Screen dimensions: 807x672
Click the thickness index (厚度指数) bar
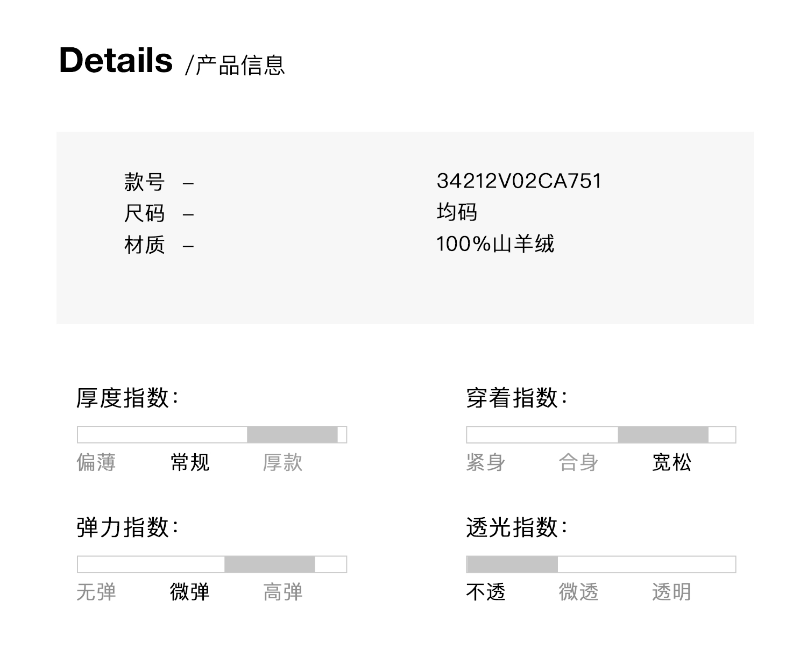(x=212, y=434)
